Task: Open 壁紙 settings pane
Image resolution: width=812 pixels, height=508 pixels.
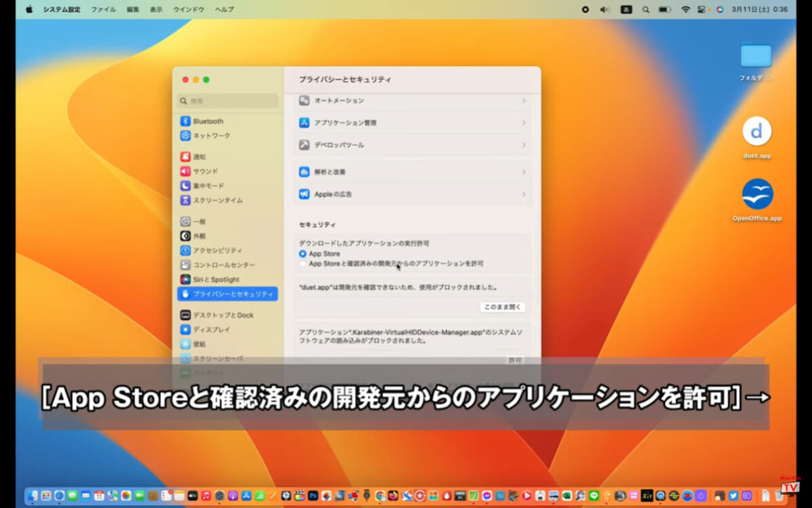Action: point(227,344)
